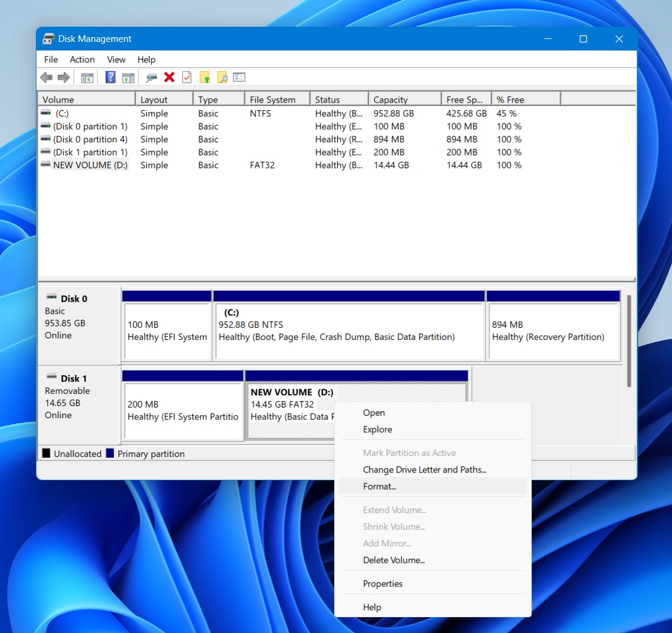
Task: Open the File menu
Action: (x=51, y=60)
